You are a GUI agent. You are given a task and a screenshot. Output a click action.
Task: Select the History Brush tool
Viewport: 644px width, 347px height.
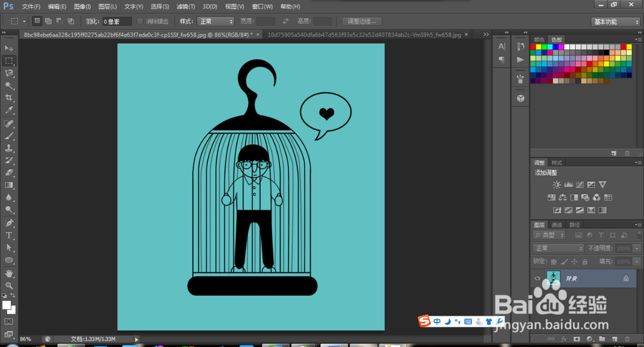[x=8, y=160]
